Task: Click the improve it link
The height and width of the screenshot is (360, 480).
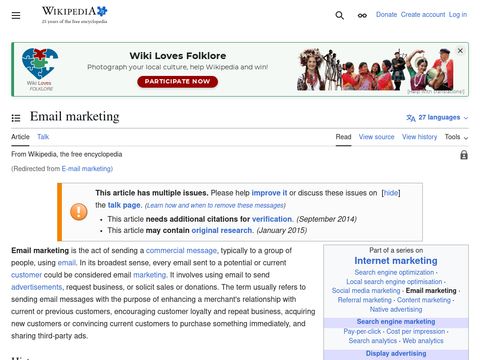Action: [x=269, y=193]
